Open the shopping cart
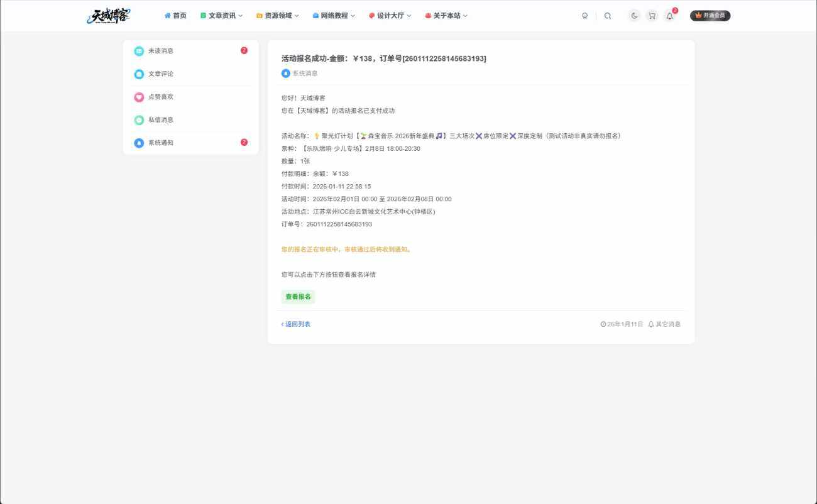 (652, 16)
